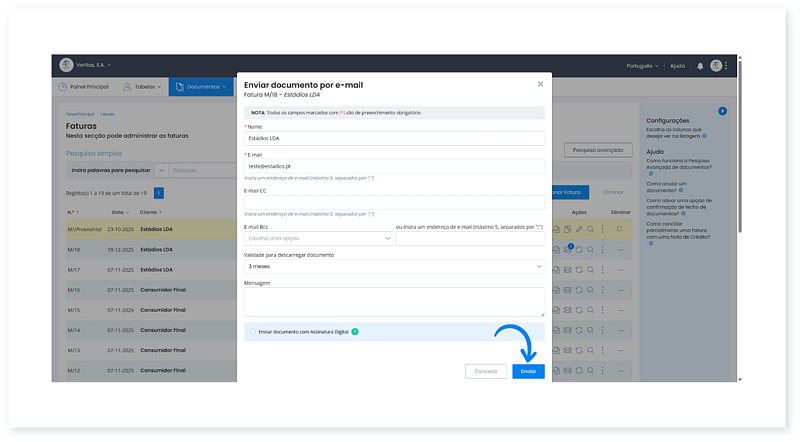Open help 'Como anular um documento?'
This screenshot has height=442, width=800.
click(x=666, y=187)
